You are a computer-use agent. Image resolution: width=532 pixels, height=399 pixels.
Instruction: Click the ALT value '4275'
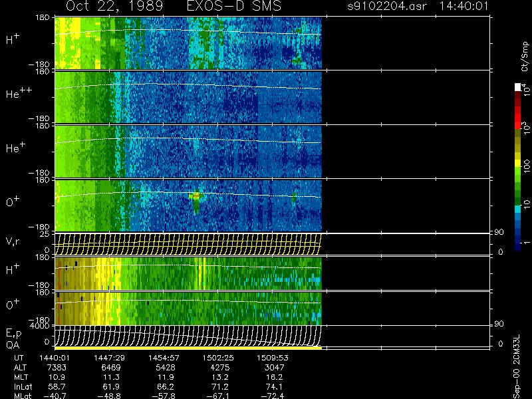pos(220,368)
